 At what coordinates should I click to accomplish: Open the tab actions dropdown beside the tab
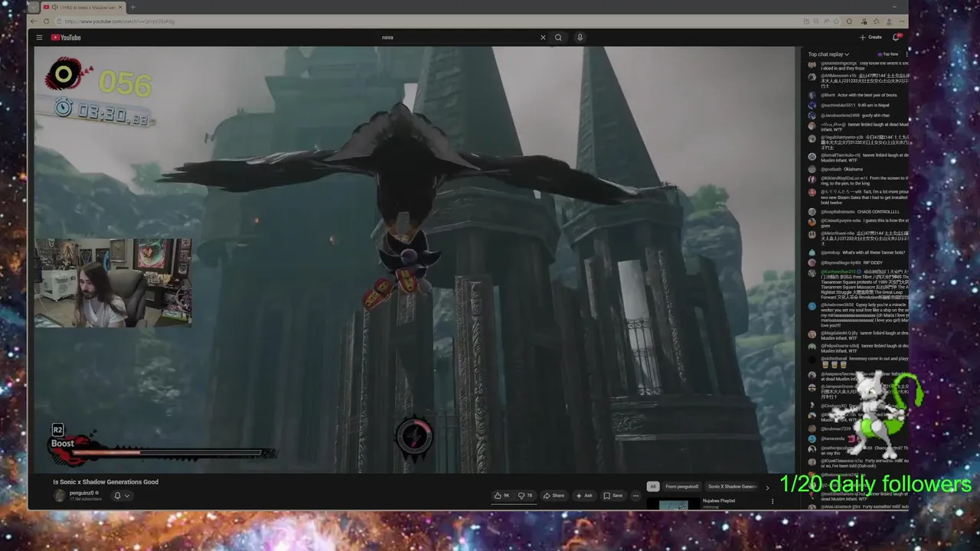point(34,8)
